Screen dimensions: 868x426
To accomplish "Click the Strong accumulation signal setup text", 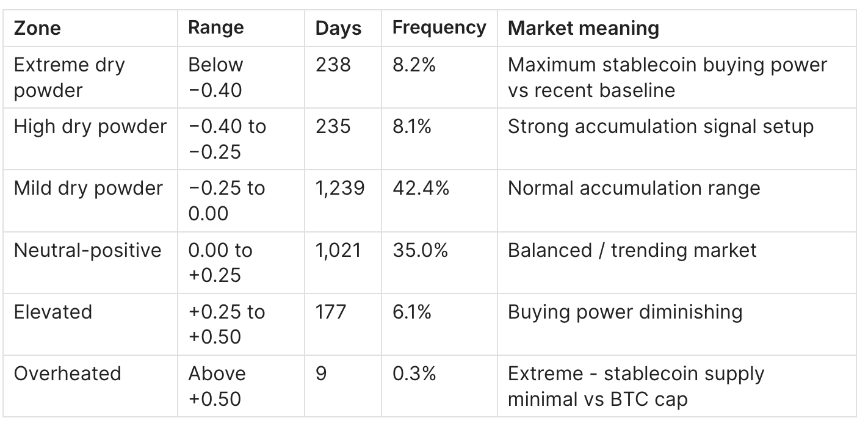I will click(x=660, y=126).
